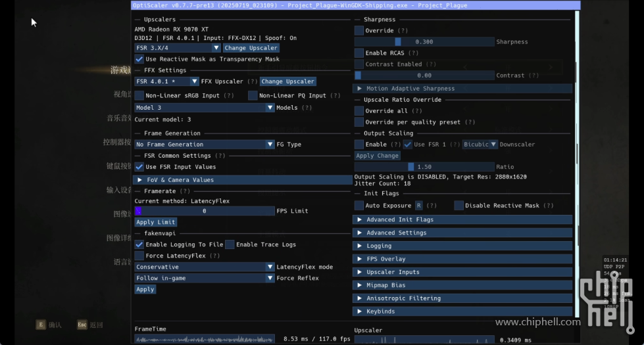Enable RCAS checkbox
Screen dimensions: 644x345
tap(359, 53)
